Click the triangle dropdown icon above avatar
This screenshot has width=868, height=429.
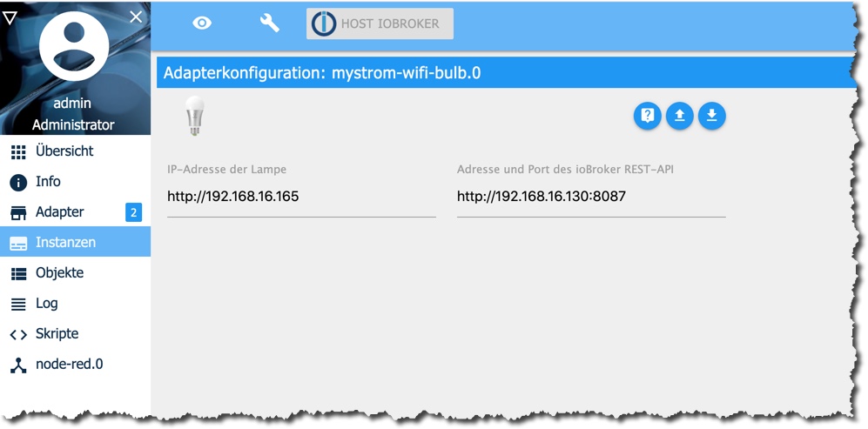[10, 18]
